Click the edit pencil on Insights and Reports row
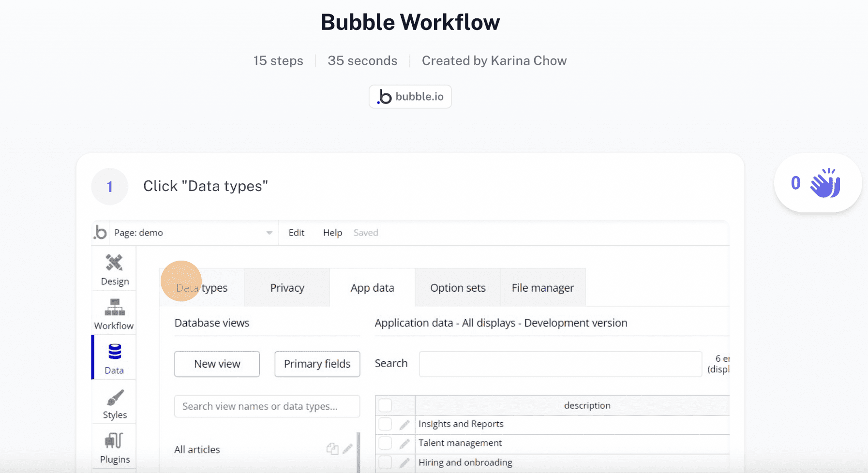 coord(404,424)
